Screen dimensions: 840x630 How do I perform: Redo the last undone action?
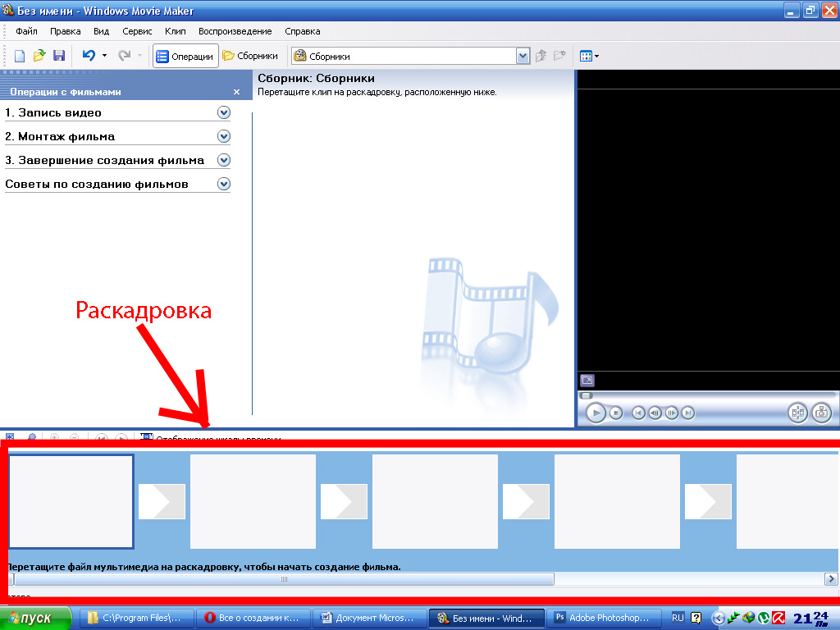[125, 55]
